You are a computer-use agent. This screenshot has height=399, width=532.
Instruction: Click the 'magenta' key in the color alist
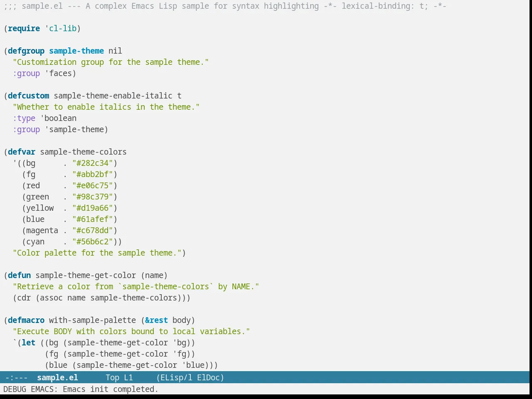click(x=42, y=230)
